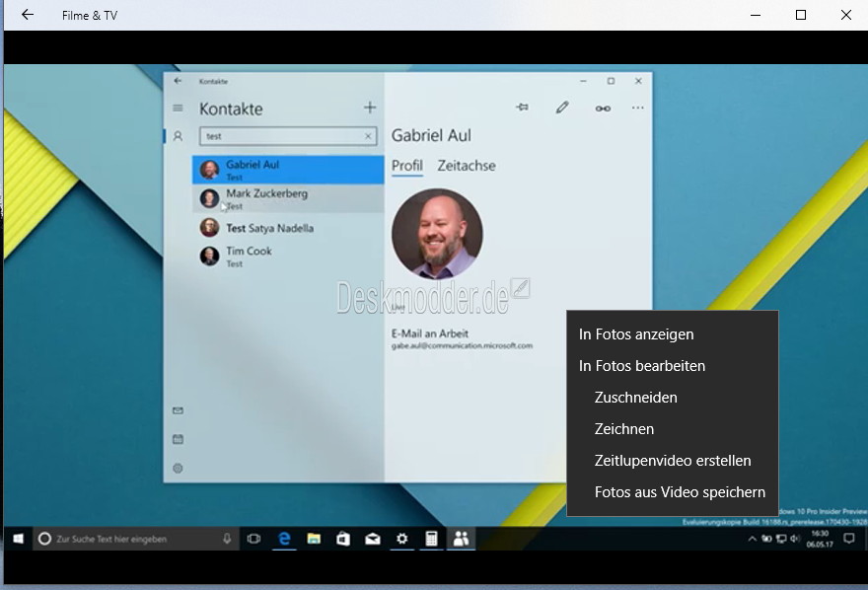Image resolution: width=868 pixels, height=590 pixels.
Task: Click the test search field in Kontakte
Action: click(x=288, y=136)
